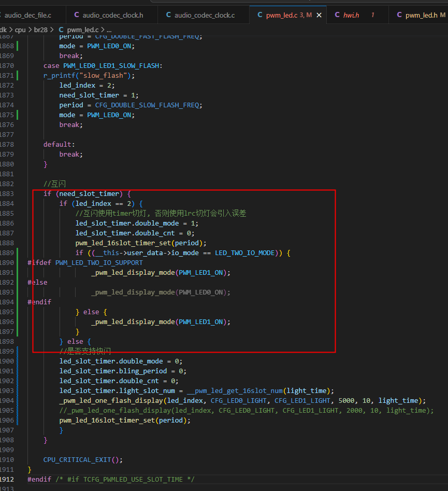The width and height of the screenshot is (448, 491).
Task: Select line number 1912 in the gutter
Action: [7, 480]
